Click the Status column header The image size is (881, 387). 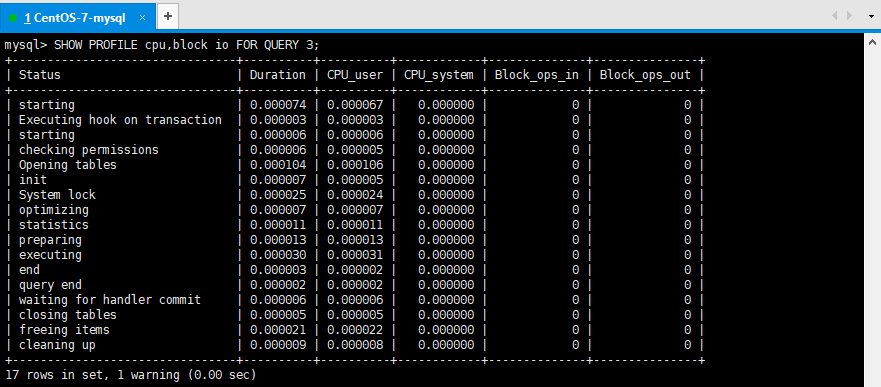click(x=39, y=75)
